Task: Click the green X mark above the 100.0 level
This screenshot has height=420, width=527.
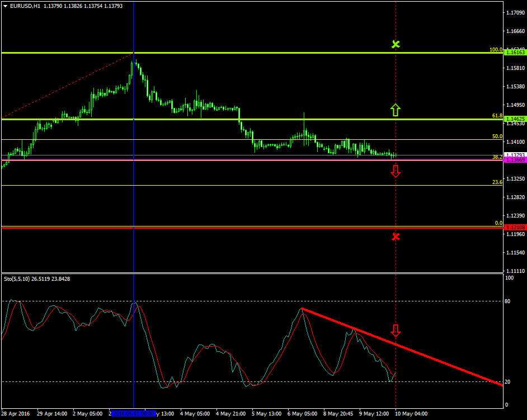Action: 396,44
